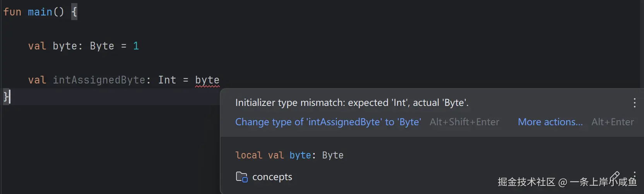Click the 'Byte' type annotation in the code
This screenshot has width=644, height=194.
click(x=102, y=46)
